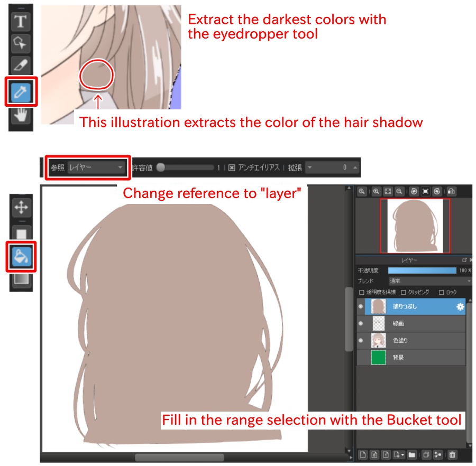This screenshot has height=466, width=476.
Task: Select the Hand tool
Action: pyautogui.click(x=21, y=115)
